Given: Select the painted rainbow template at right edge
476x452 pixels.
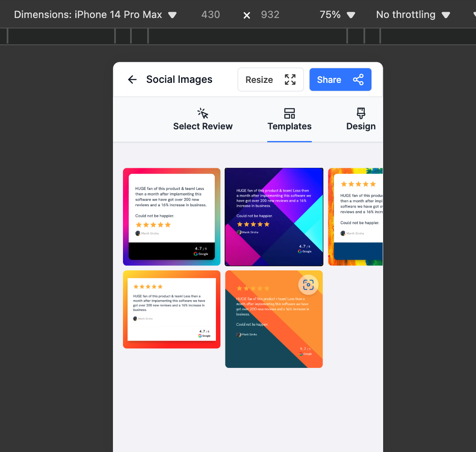Looking at the screenshot, I should (x=356, y=217).
